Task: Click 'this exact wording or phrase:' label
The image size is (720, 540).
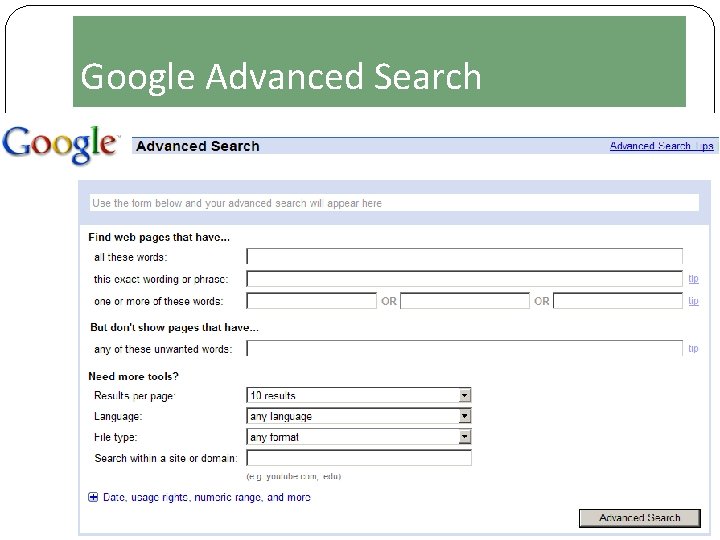Action: coord(161,279)
